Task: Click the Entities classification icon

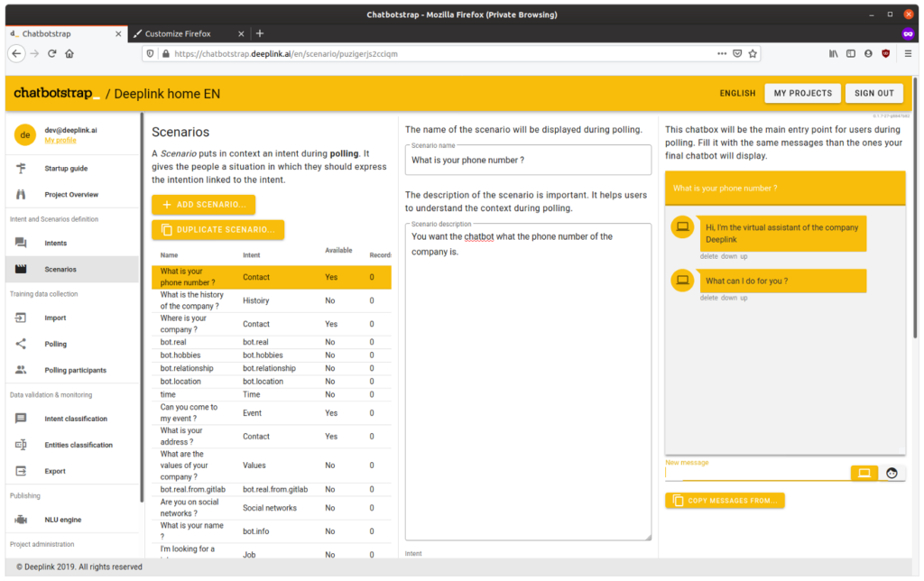Action: (22, 445)
